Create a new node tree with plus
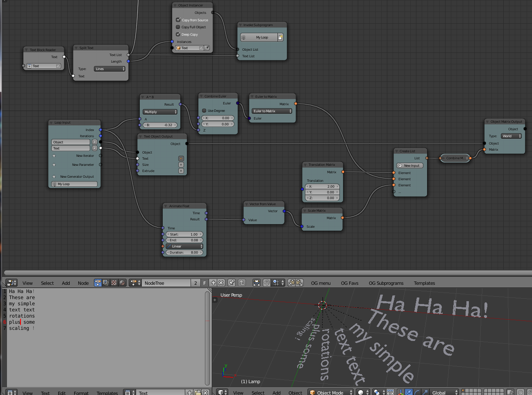Image resolution: width=532 pixels, height=395 pixels. 213,283
